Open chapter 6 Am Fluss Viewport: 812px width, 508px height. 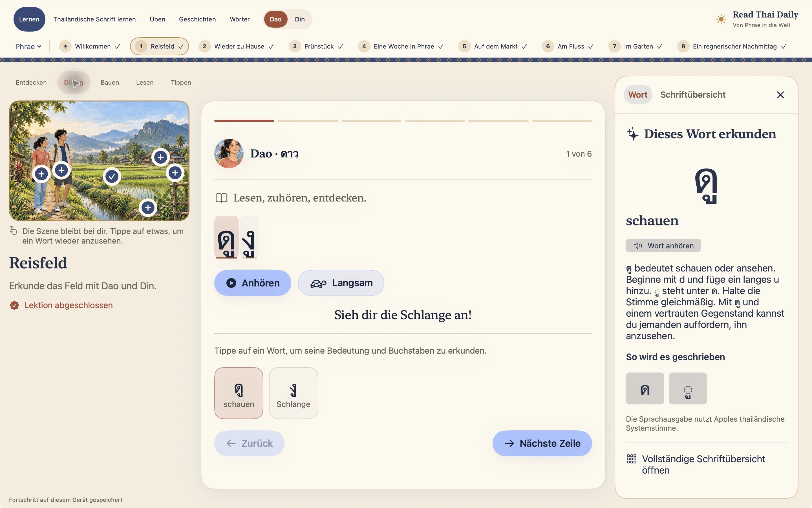pyautogui.click(x=568, y=46)
